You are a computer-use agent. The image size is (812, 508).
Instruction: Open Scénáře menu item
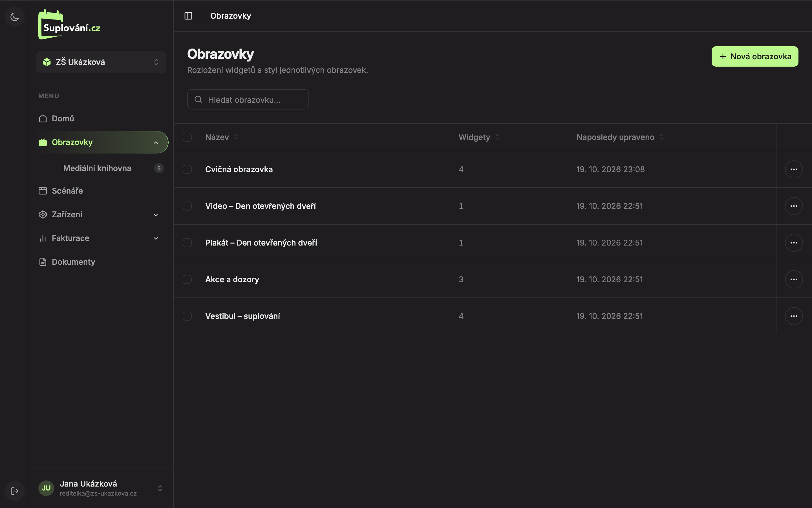101,191
